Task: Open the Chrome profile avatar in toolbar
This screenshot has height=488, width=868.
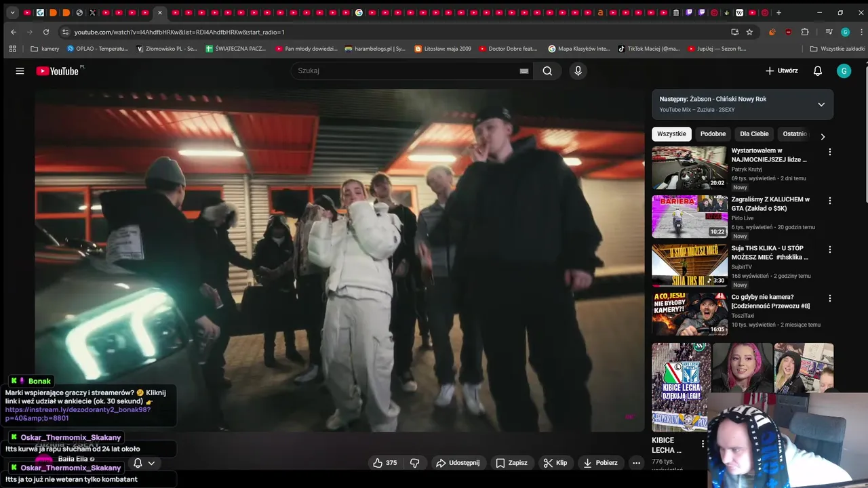Action: (845, 32)
